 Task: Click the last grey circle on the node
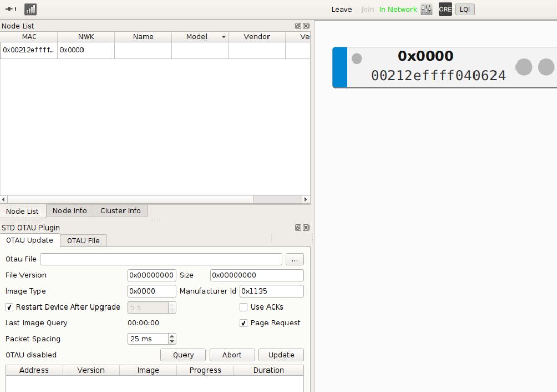pyautogui.click(x=546, y=67)
